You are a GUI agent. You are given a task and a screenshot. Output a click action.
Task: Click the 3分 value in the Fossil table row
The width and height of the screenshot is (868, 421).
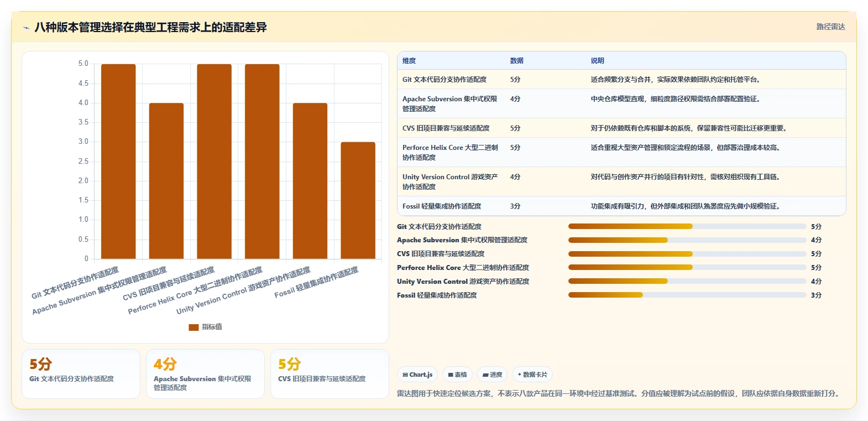coord(515,206)
